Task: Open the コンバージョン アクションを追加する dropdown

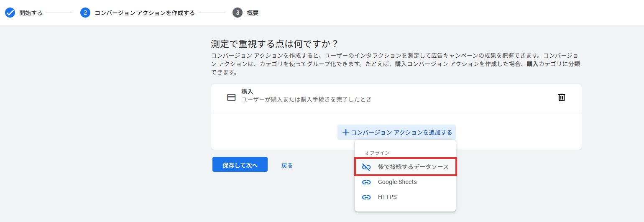Action: (x=401, y=132)
